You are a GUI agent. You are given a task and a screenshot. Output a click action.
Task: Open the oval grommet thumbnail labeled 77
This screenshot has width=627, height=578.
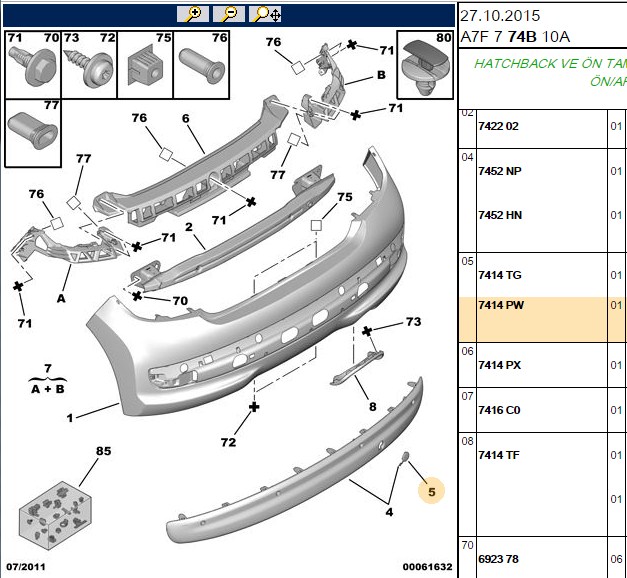(33, 133)
